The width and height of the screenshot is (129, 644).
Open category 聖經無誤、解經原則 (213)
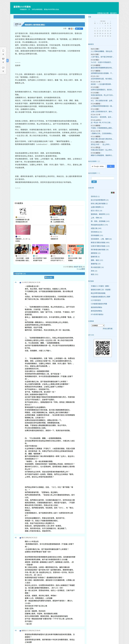(100, 214)
